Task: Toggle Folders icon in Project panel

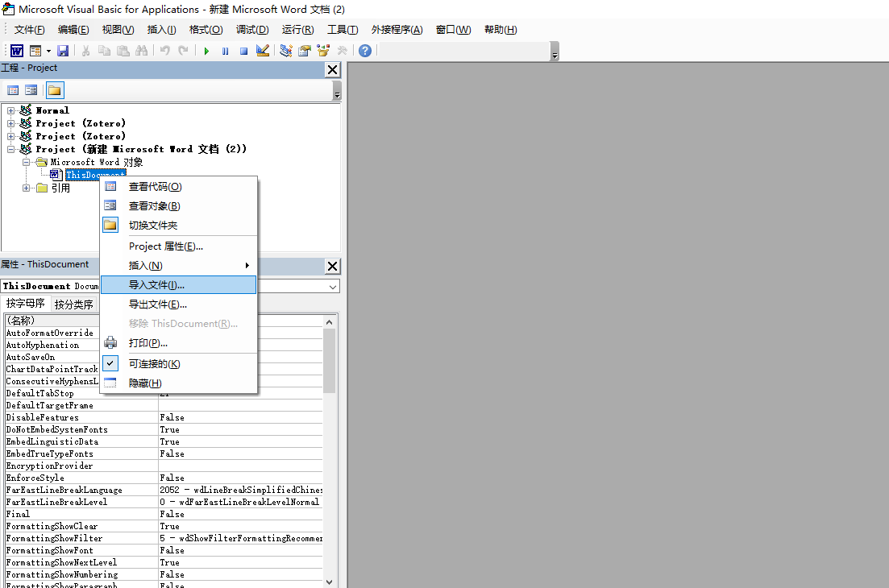Action: point(55,90)
